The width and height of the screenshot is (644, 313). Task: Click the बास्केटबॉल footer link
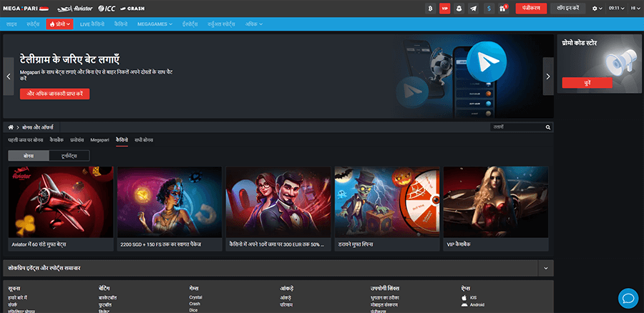107,297
